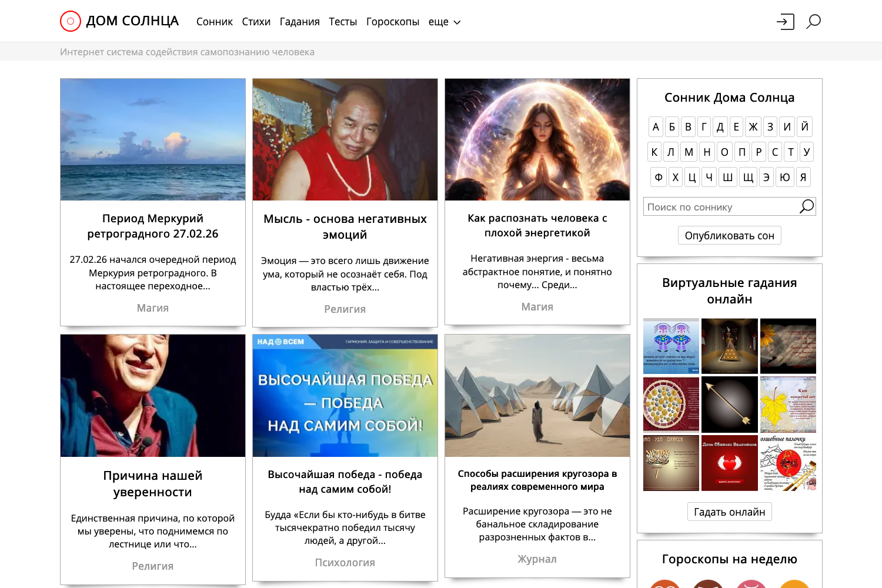Open the Сонник menu item

coord(215,22)
